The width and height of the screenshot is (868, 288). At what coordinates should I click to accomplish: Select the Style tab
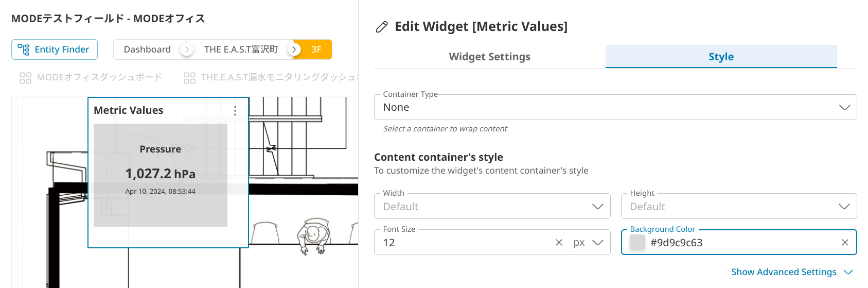coord(721,57)
